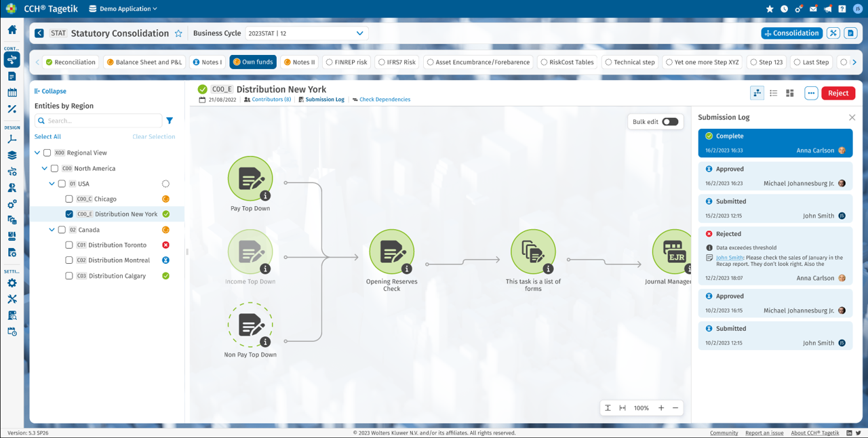
Task: Open the Opening Reserves Check task node
Action: (x=391, y=252)
